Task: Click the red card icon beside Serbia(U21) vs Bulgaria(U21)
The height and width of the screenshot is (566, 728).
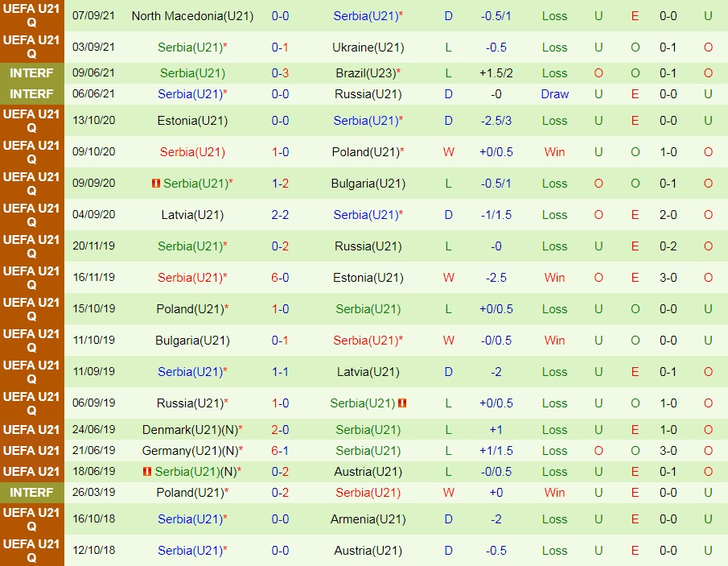Action: coord(156,184)
